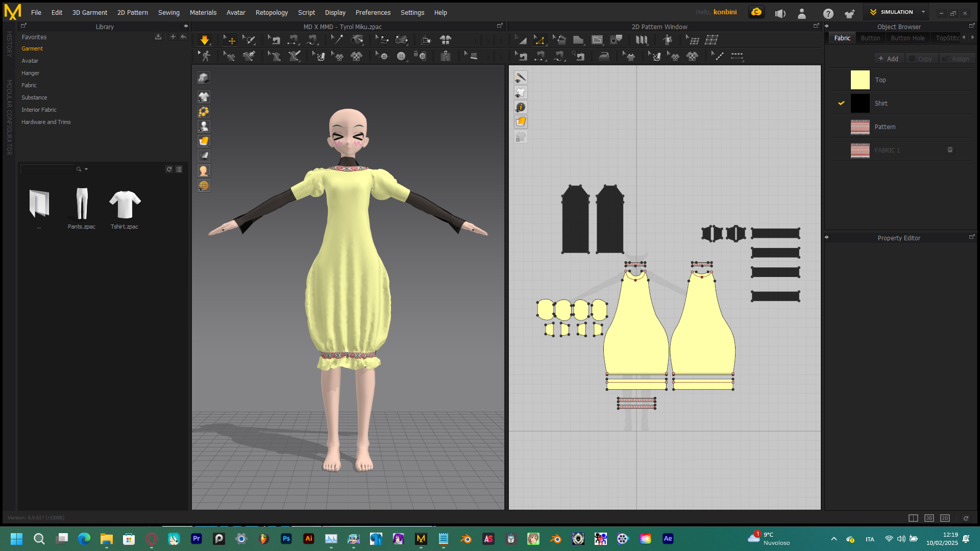
Task: Open the Materials menu
Action: pyautogui.click(x=203, y=12)
